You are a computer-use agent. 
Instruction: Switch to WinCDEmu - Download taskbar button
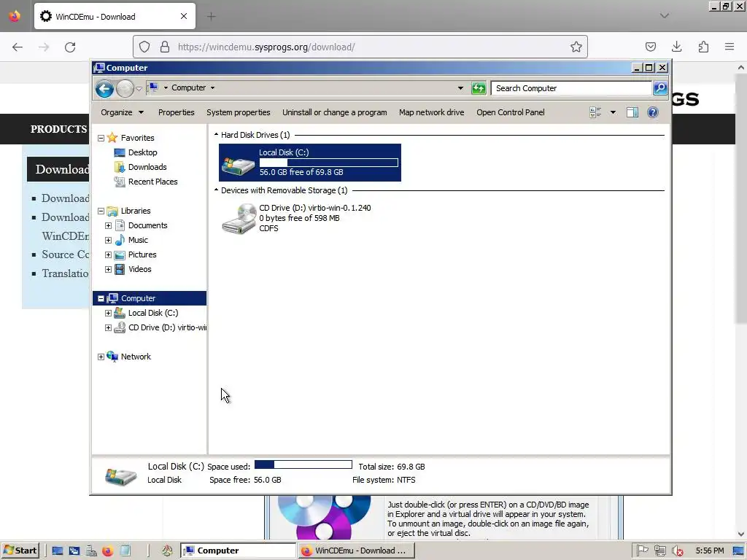(355, 551)
